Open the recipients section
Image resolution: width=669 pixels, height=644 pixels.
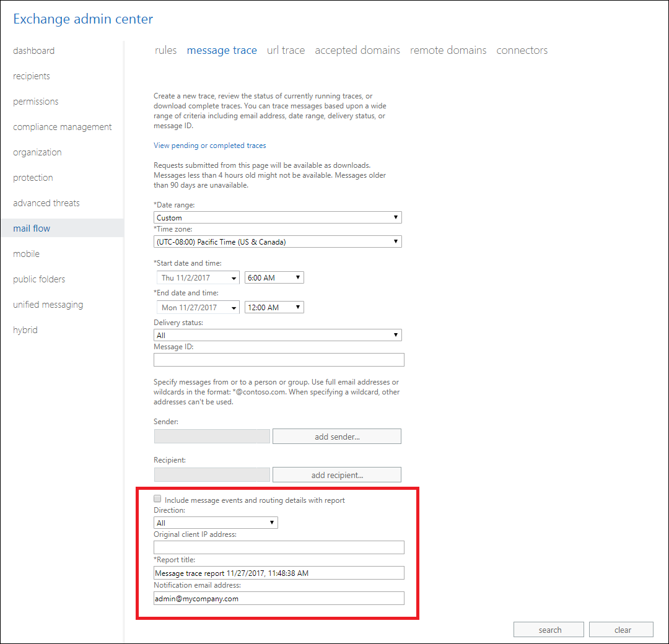[31, 76]
